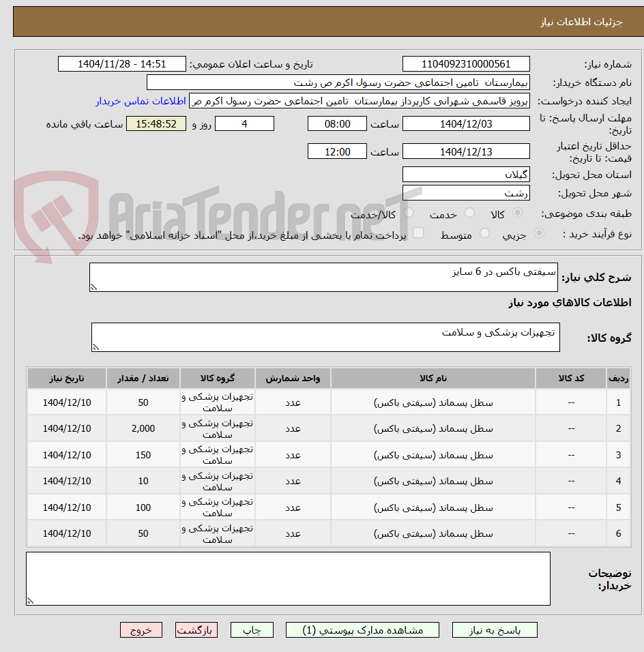Click the quantity 150 cell

point(143,455)
